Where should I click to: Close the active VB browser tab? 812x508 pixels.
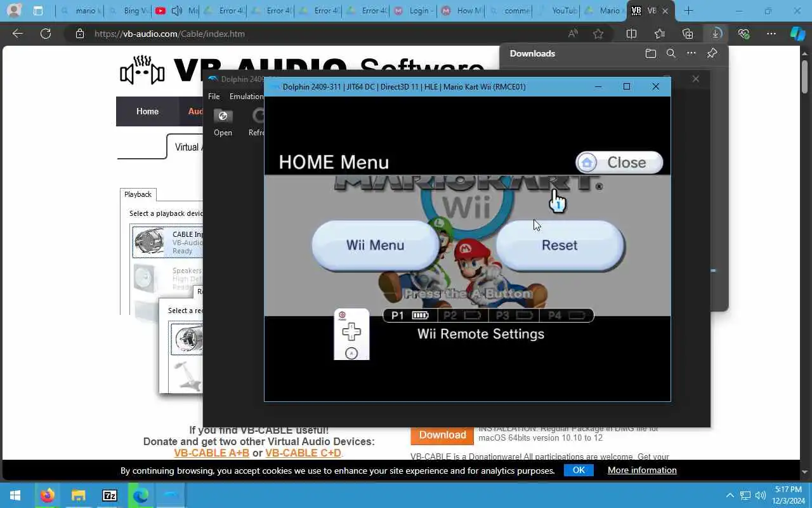point(665,11)
